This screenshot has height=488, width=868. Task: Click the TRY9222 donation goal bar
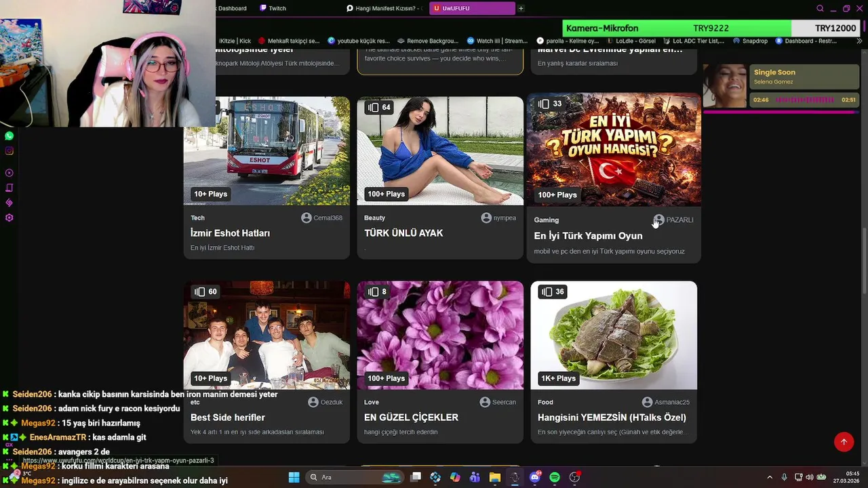(x=712, y=28)
